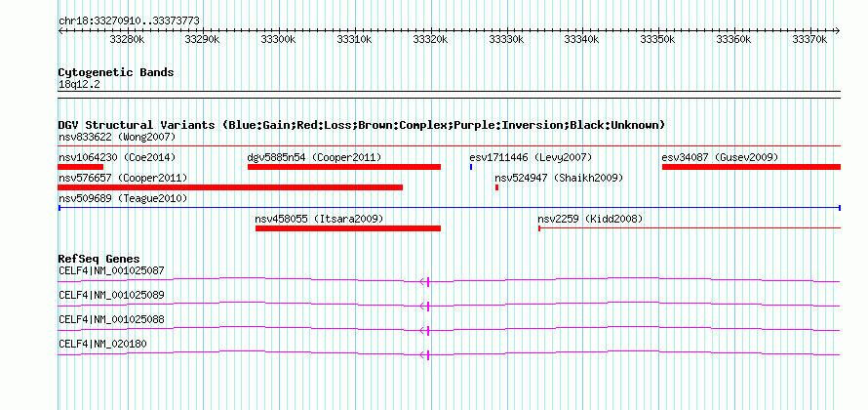Screen dimensions: 868x410
Task: Click the esv1711446 (Levy2007) blue gain marker
Action: click(x=470, y=167)
